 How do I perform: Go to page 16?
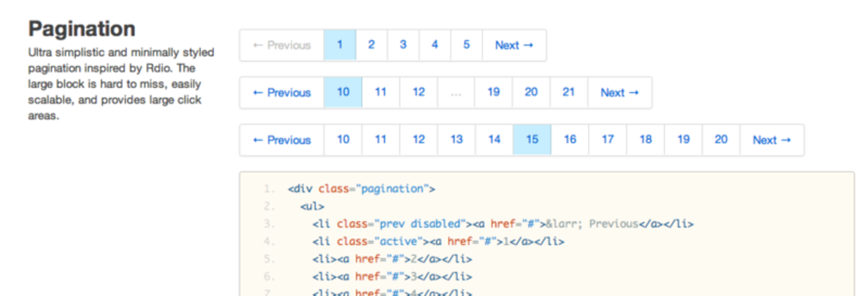click(570, 140)
